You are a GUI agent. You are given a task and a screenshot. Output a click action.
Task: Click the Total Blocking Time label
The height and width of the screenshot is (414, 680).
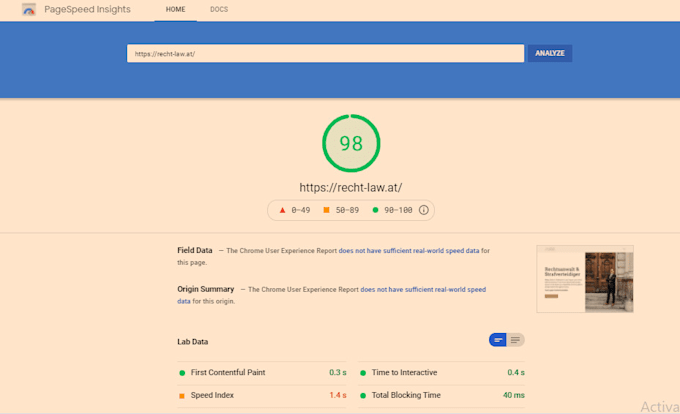pyautogui.click(x=406, y=395)
